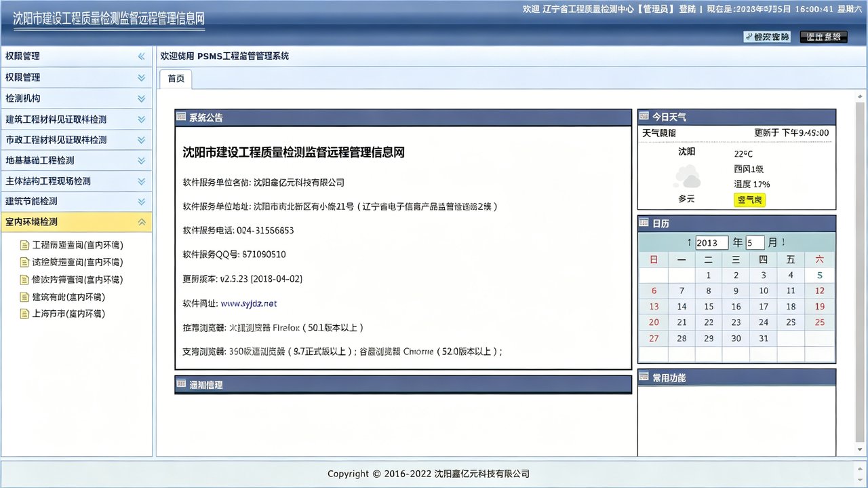The image size is (868, 488).
Task: Click the Copyright 2016-2022 footer text
Action: click(x=429, y=474)
